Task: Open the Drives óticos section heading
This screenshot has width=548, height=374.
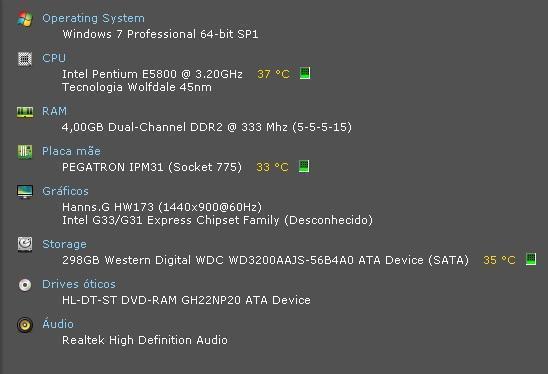Action: tap(79, 284)
